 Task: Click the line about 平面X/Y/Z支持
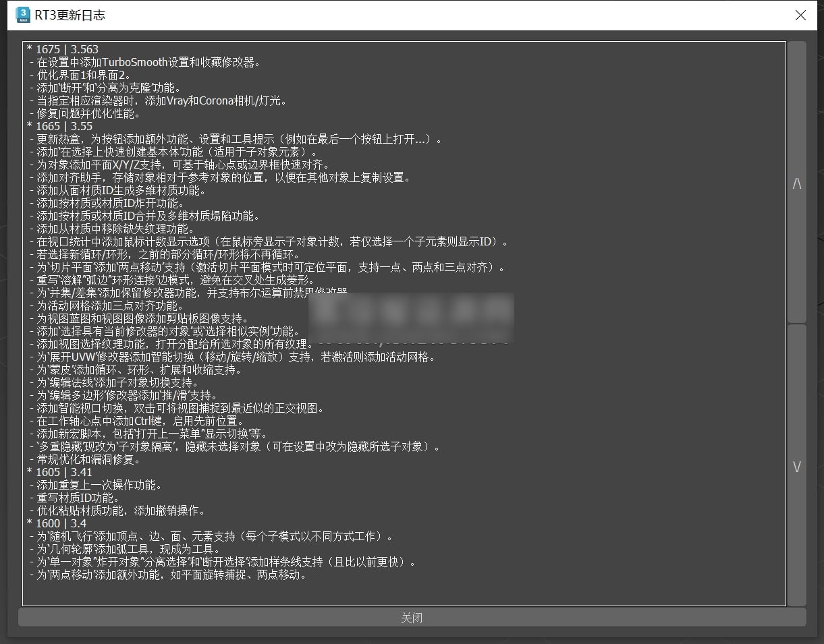pyautogui.click(x=180, y=165)
